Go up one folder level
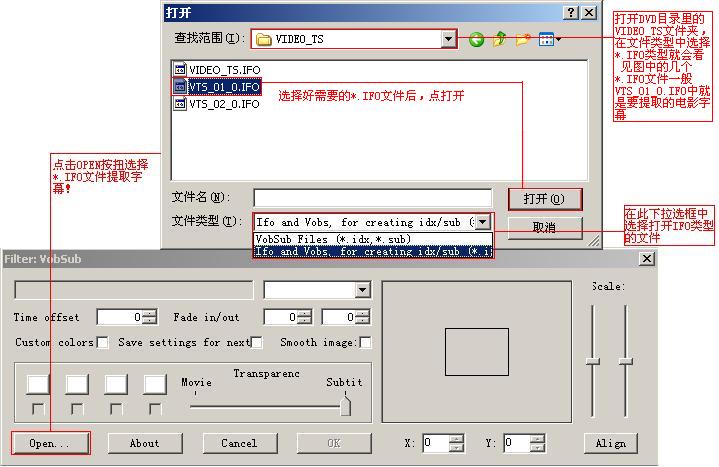Viewport: 719px width, 467px height. [x=499, y=40]
